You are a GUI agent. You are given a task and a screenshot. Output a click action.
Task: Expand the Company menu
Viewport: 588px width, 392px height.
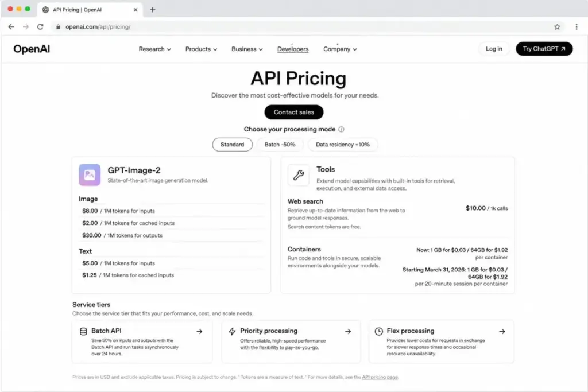[340, 49]
